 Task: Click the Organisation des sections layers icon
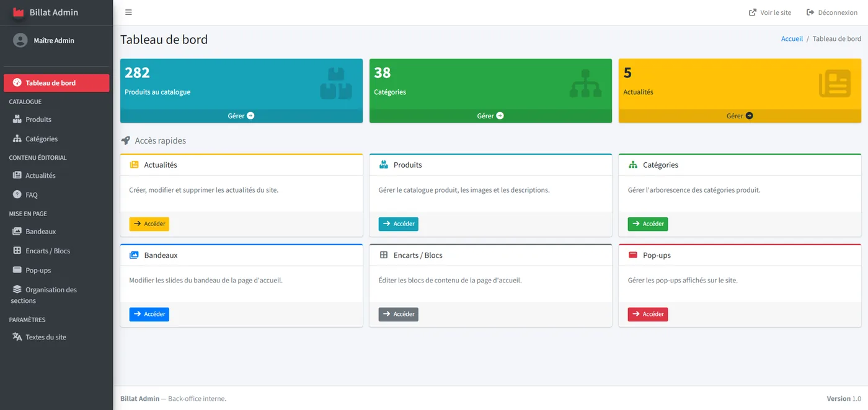[x=17, y=289]
